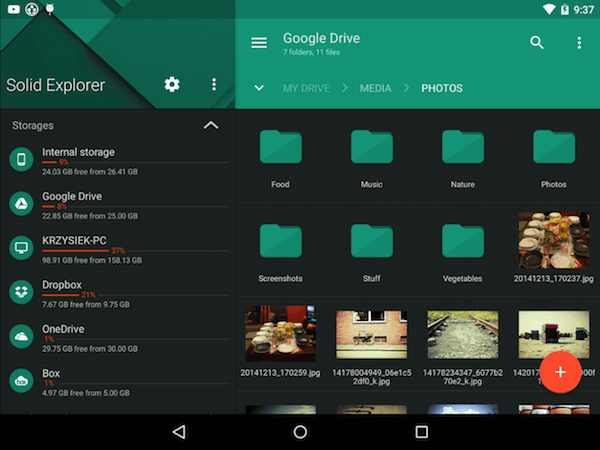Open the railway tracks photo thumbnail
Image resolution: width=600 pixels, height=450 pixels.
pyautogui.click(x=463, y=334)
